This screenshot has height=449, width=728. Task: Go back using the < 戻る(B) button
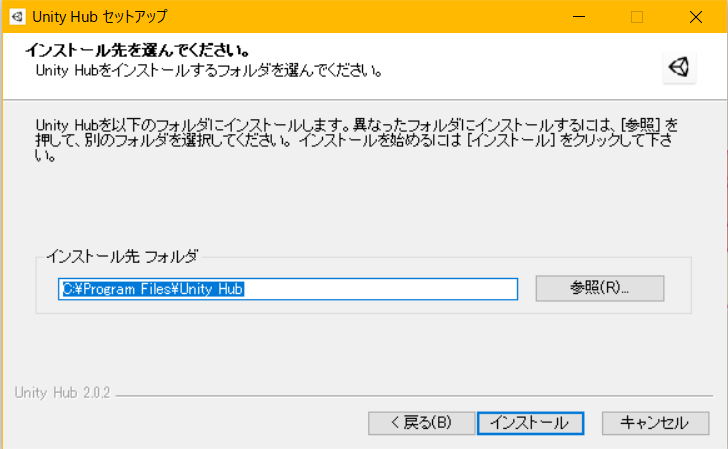421,423
